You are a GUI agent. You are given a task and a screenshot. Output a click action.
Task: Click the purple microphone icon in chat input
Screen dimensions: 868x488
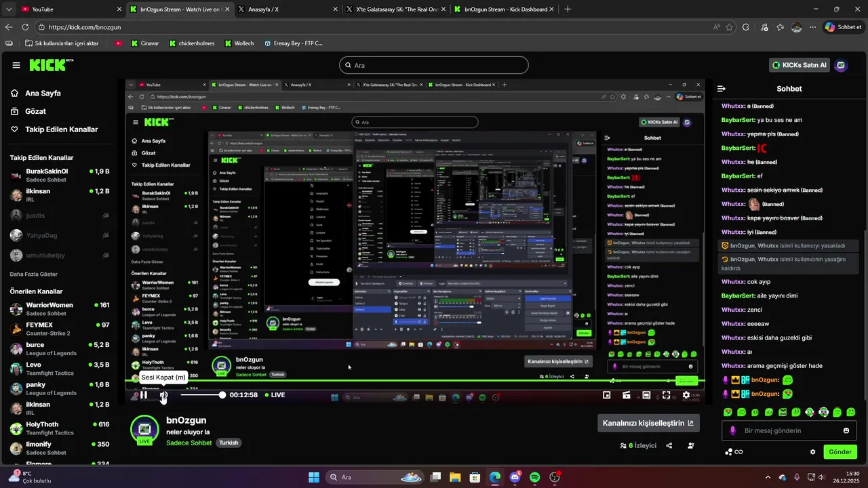(732, 430)
